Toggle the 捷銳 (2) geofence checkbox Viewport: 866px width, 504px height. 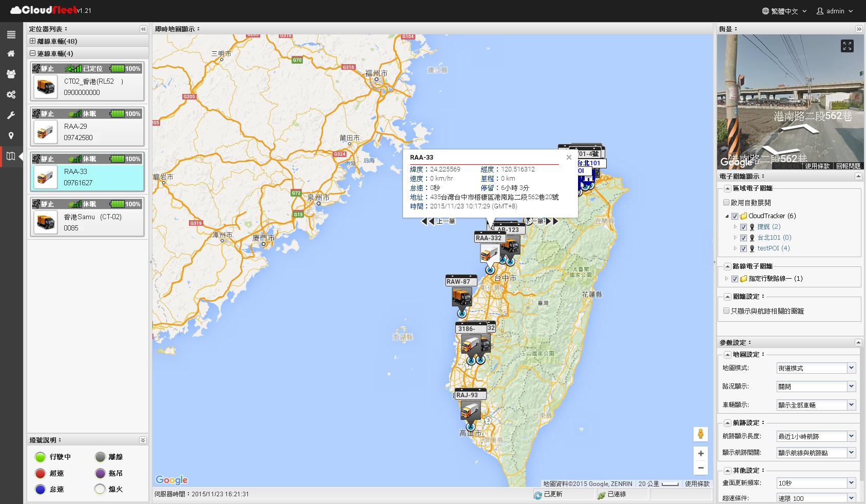click(x=743, y=227)
